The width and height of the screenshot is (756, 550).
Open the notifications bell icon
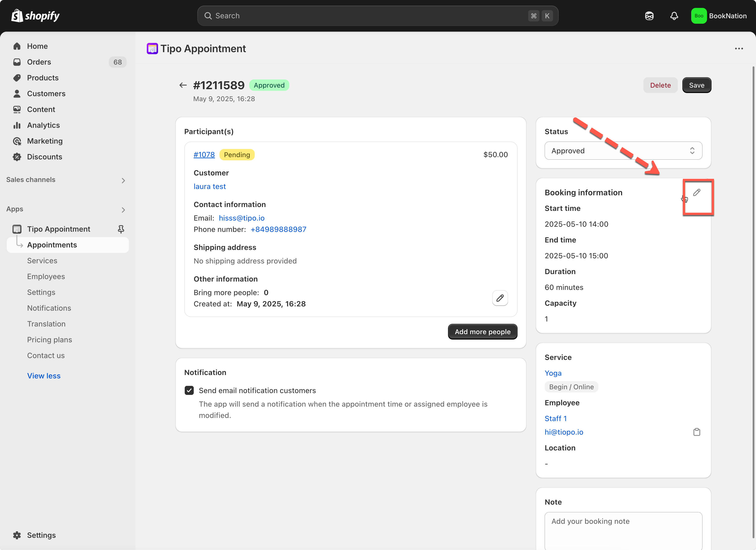pyautogui.click(x=674, y=16)
